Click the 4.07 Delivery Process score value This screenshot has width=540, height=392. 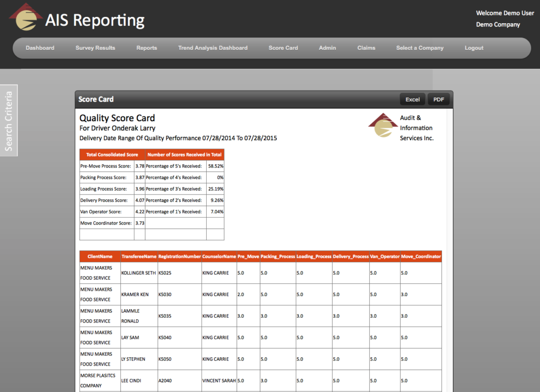click(140, 200)
